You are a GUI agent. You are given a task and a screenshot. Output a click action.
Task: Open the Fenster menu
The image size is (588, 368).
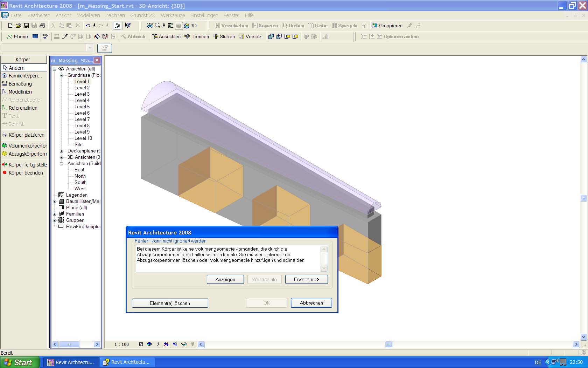(231, 15)
